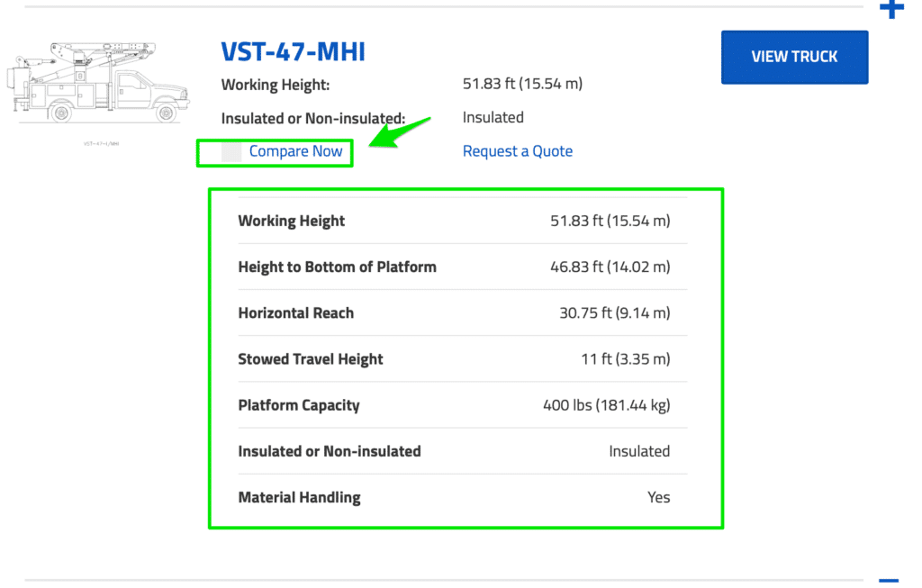Click the blue plus expand icon
Screen dimensions: 922x588
pos(890,10)
